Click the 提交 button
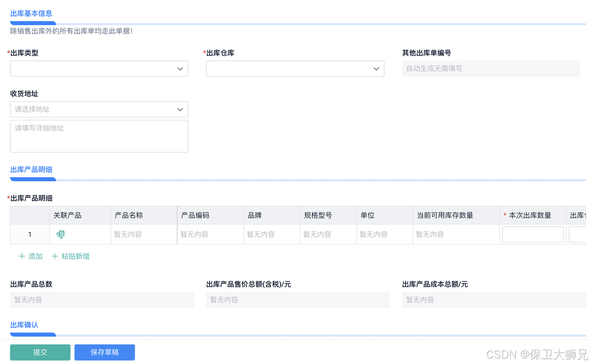Viewport: 590px width, 364px height. point(40,352)
